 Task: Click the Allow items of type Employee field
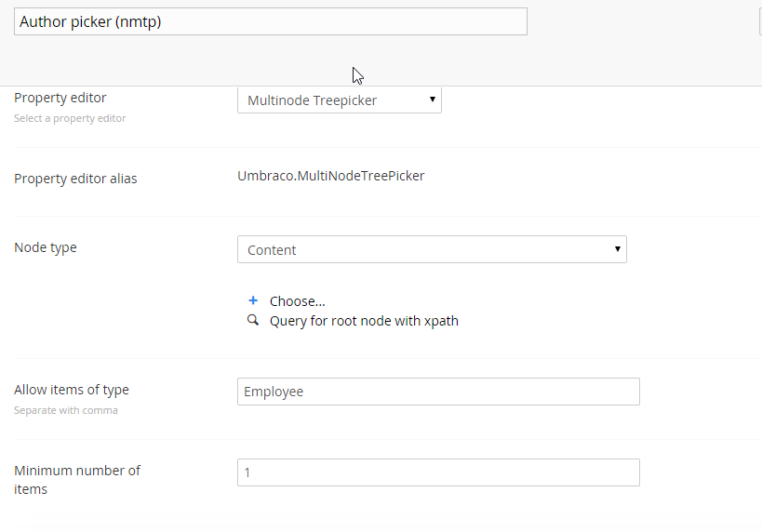(x=438, y=392)
